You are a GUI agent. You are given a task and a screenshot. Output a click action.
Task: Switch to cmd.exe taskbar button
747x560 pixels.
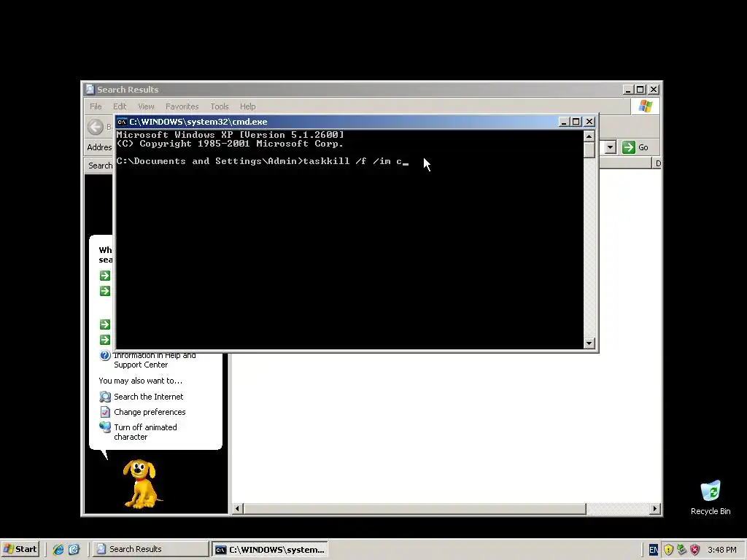tap(271, 549)
